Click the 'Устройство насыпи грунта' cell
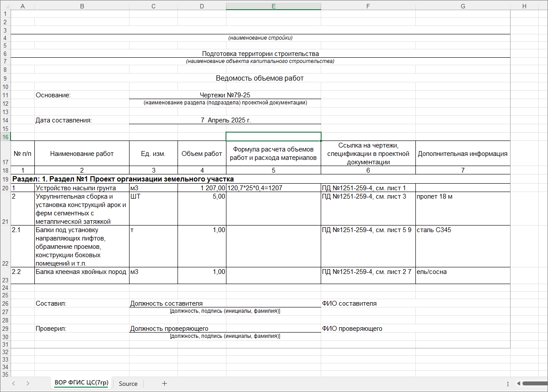The image size is (548, 392). (x=81, y=188)
